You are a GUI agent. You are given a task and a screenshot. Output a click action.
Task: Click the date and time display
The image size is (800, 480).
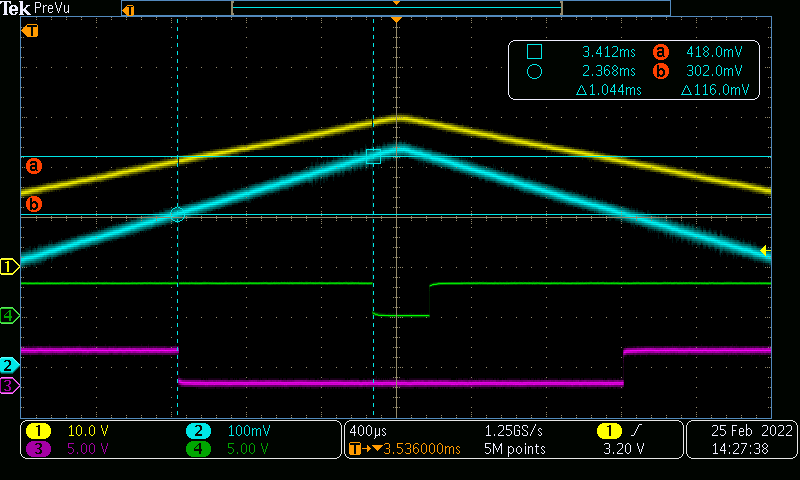coord(741,439)
